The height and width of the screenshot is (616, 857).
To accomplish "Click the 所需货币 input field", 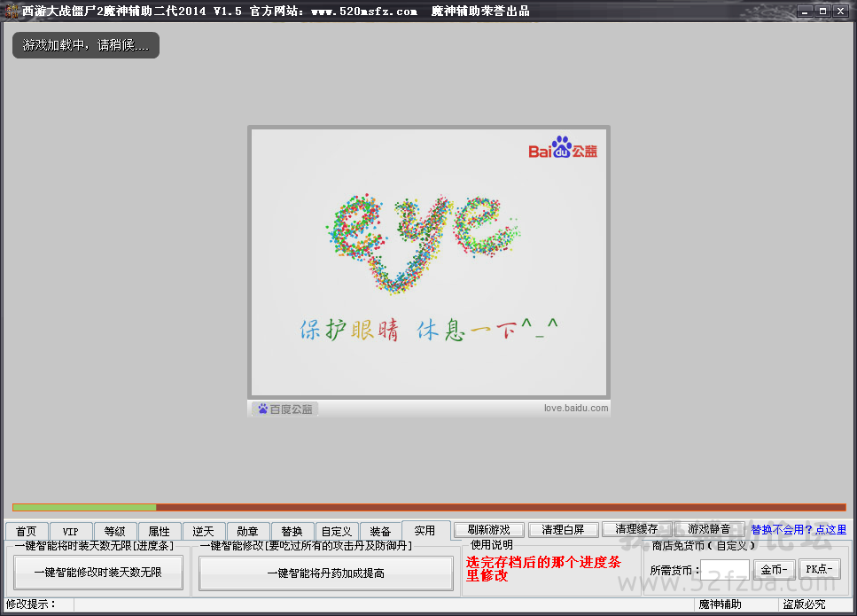I will click(x=724, y=570).
